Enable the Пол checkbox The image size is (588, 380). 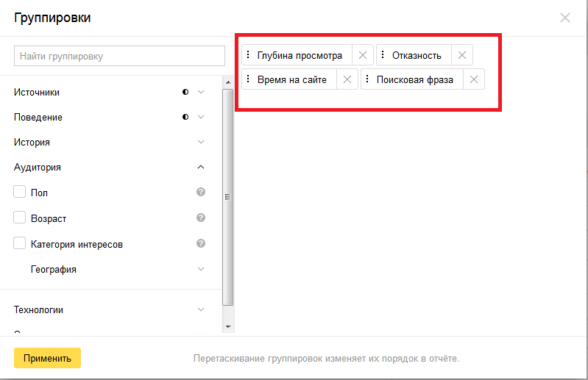point(19,192)
